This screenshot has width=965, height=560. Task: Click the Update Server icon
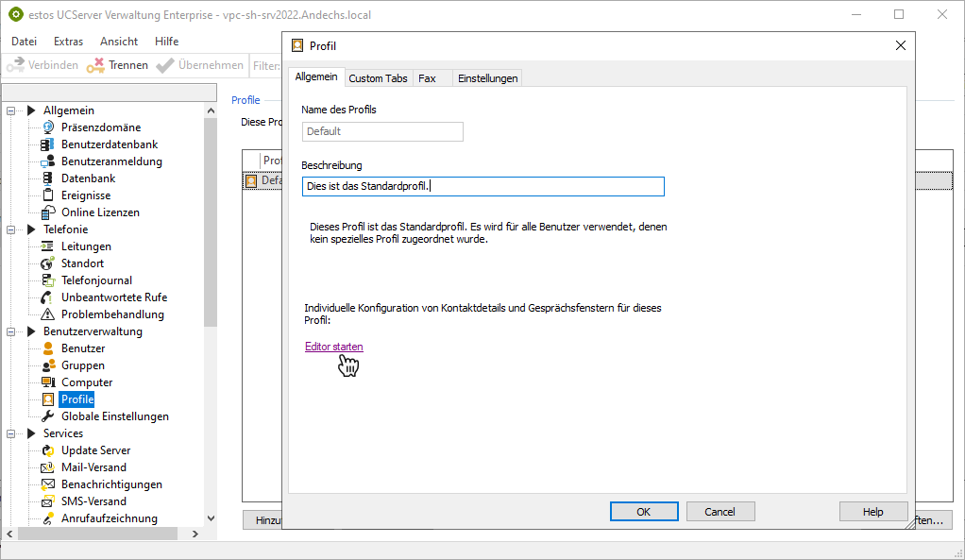(x=48, y=450)
